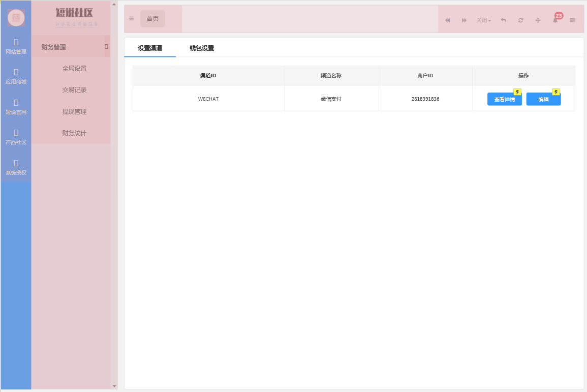The width and height of the screenshot is (587, 392).
Task: Collapse the 财务管理 menu group
Action: coord(71,47)
